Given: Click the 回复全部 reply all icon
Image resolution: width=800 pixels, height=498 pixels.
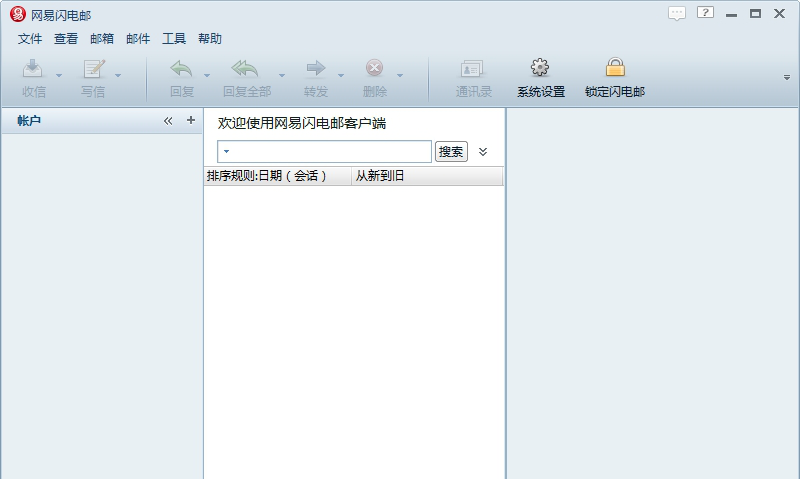Looking at the screenshot, I should coord(245,68).
